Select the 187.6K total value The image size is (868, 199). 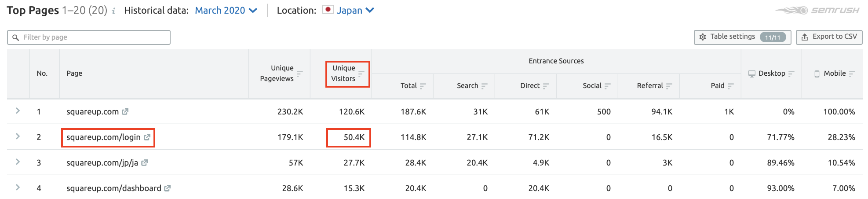(x=413, y=112)
